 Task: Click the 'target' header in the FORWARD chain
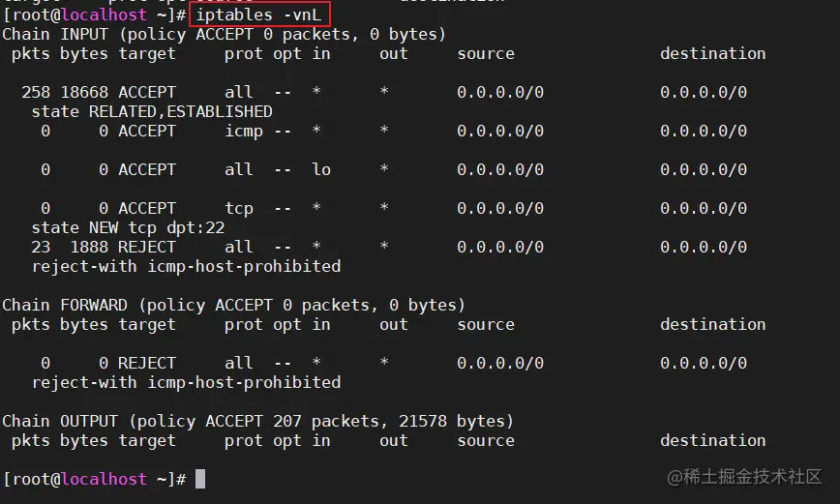coord(147,325)
